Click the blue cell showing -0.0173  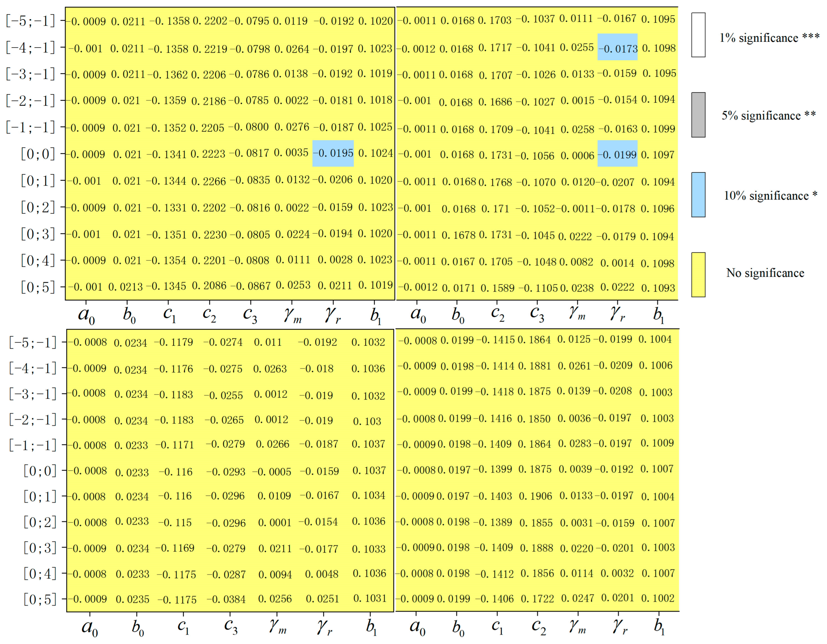point(617,47)
